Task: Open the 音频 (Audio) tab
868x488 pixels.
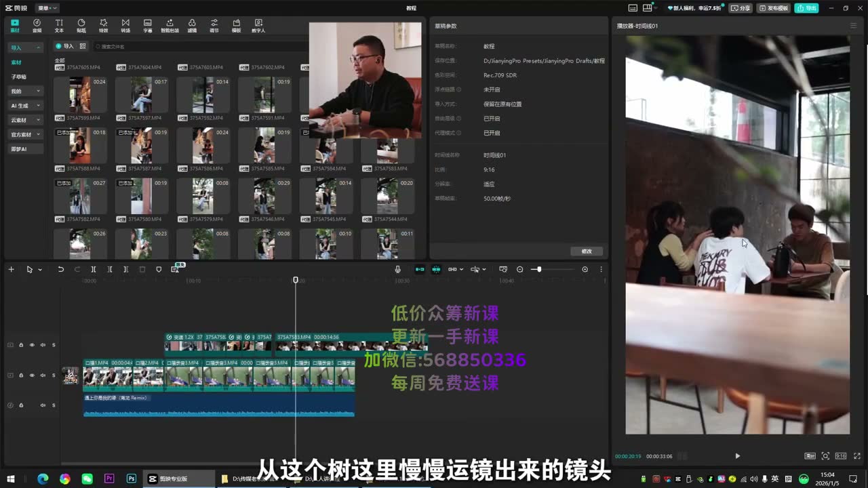Action: click(x=37, y=26)
